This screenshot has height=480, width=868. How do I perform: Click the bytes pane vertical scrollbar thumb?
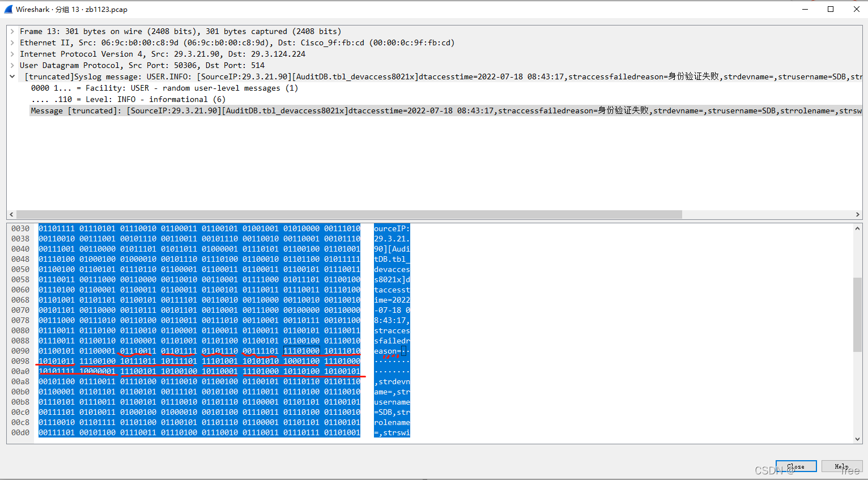(857, 315)
